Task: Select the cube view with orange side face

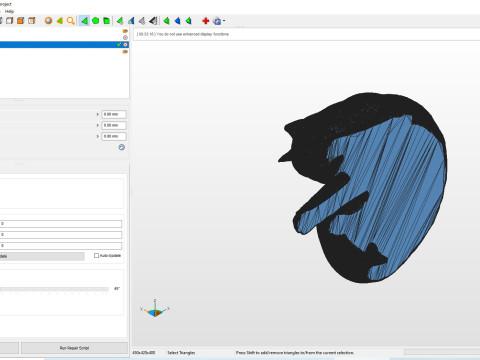Action: (32, 21)
